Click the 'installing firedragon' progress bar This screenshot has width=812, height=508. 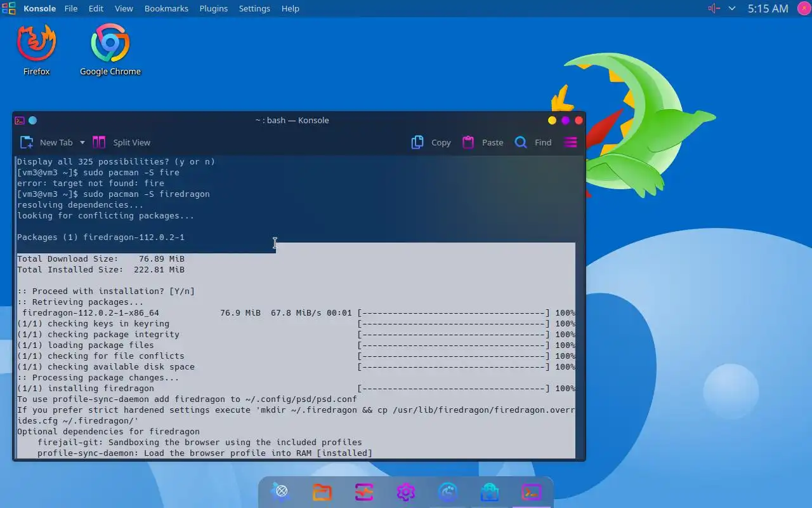(454, 388)
